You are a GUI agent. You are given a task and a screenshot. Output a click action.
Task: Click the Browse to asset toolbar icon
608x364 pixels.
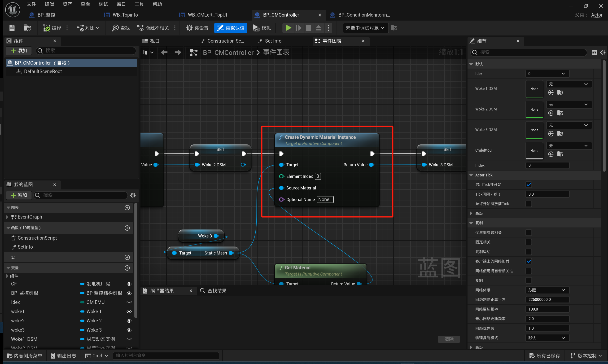click(27, 28)
